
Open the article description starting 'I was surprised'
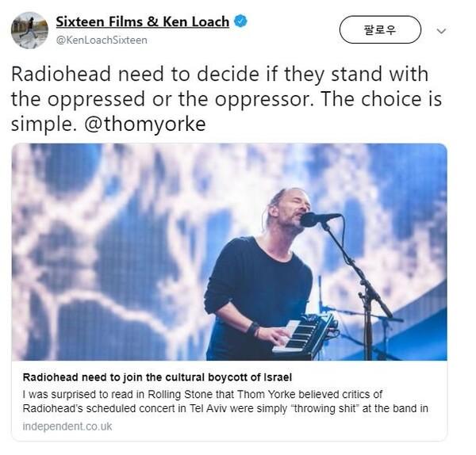(225, 401)
